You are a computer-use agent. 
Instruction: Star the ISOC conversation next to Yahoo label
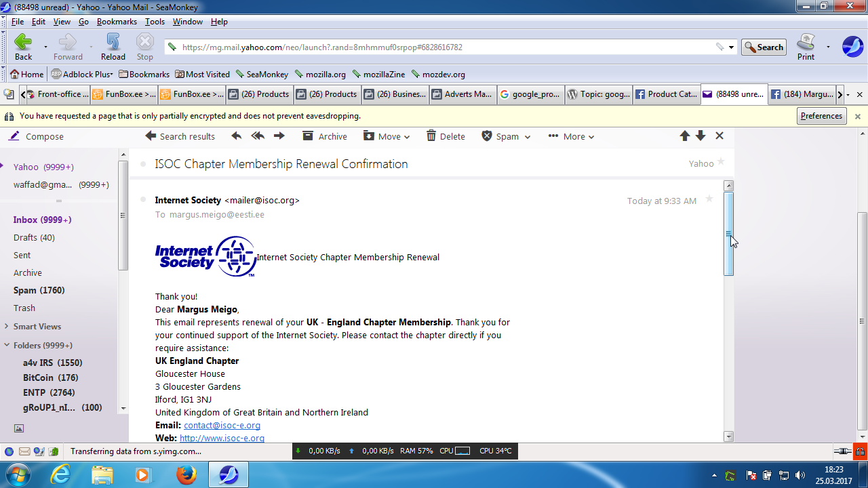pos(721,163)
